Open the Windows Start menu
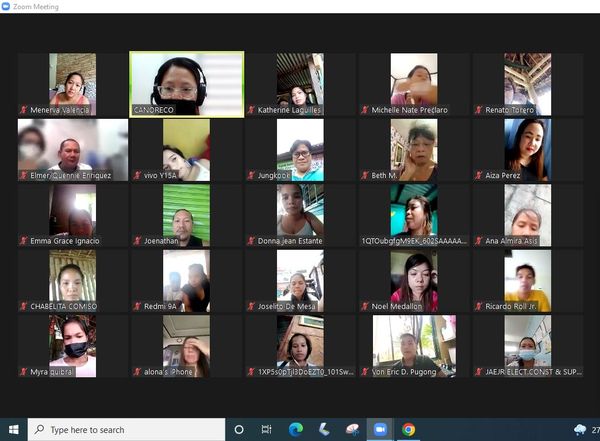 coord(13,429)
